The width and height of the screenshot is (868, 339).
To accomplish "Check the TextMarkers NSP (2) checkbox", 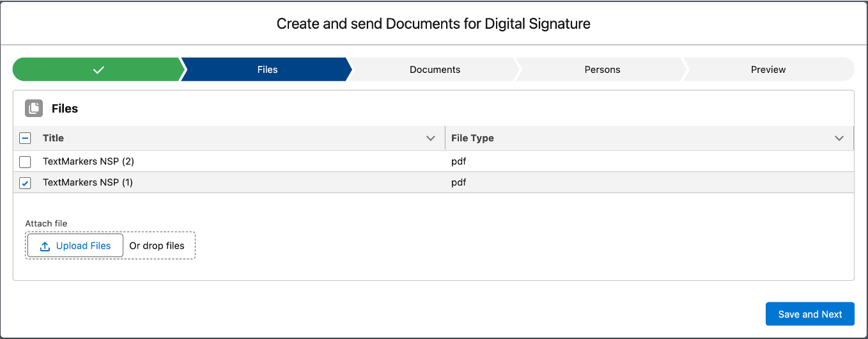I will point(25,162).
